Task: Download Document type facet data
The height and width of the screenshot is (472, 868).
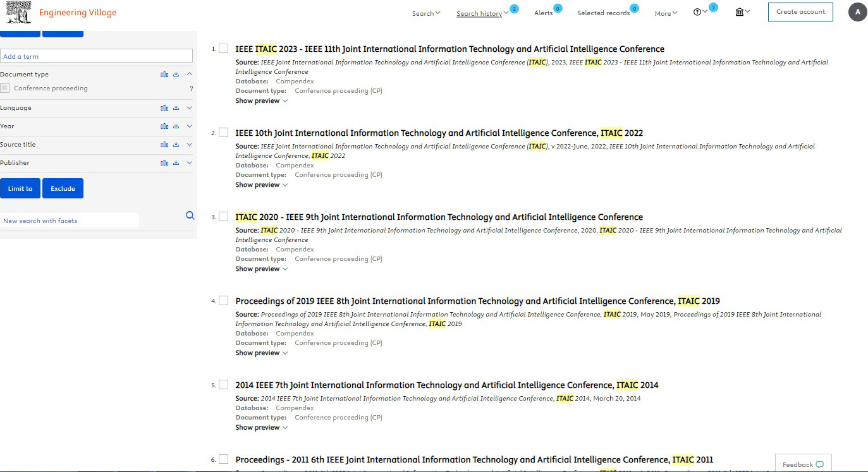Action: [176, 75]
